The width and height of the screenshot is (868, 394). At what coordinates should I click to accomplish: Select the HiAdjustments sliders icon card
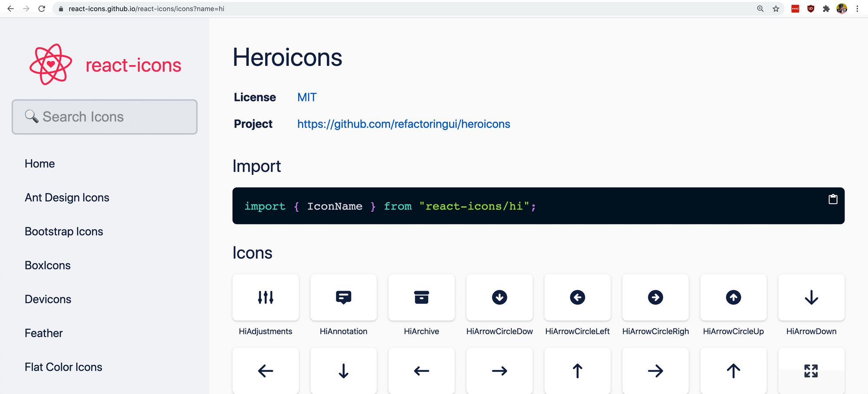point(266,297)
